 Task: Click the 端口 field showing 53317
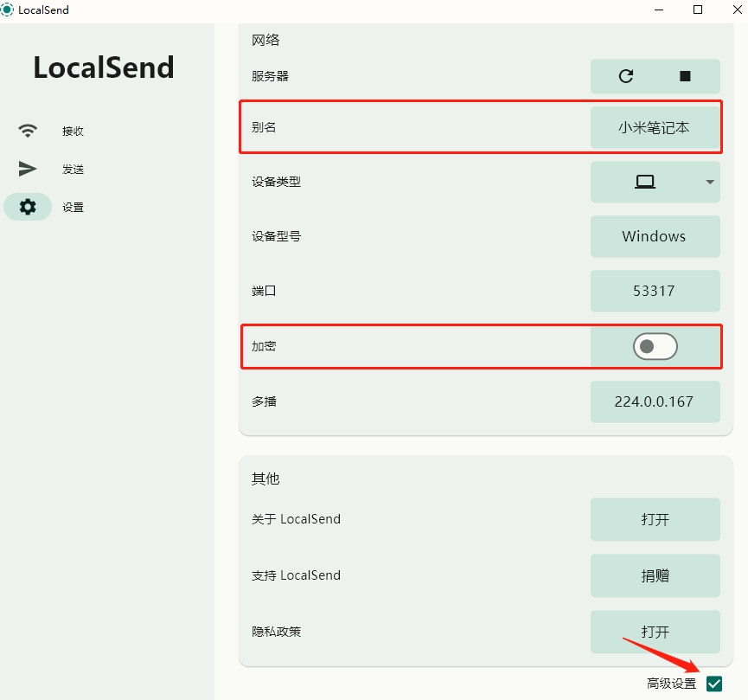pos(655,291)
